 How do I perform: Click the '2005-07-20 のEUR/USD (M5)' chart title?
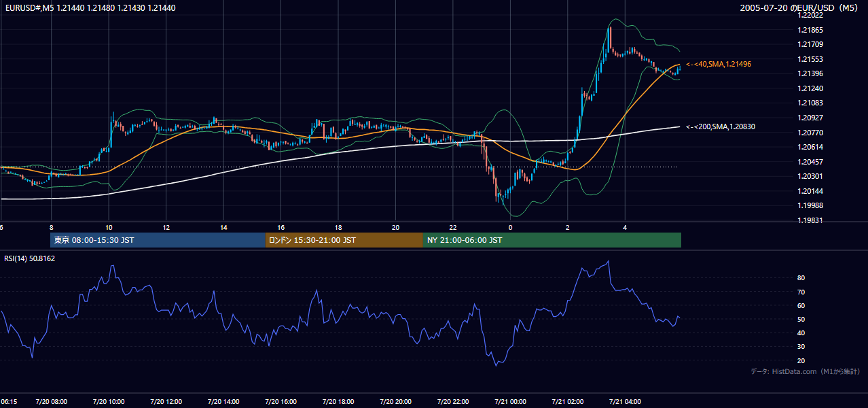(799, 8)
